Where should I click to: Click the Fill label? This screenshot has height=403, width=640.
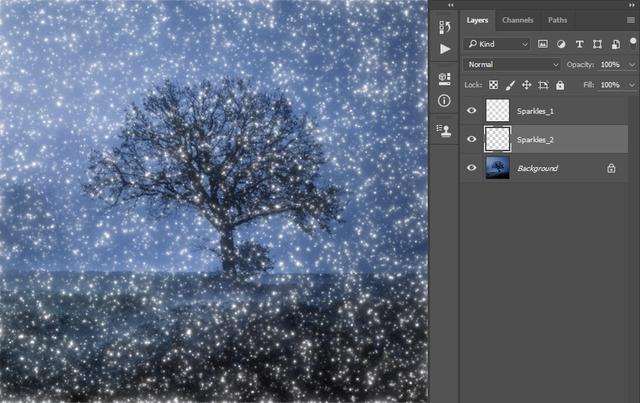(589, 85)
